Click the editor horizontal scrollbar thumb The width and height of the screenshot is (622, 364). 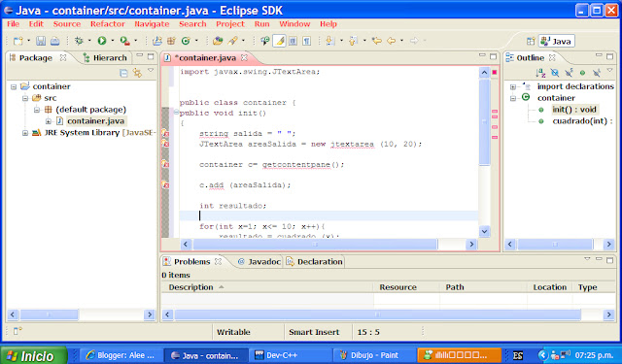tap(315, 245)
